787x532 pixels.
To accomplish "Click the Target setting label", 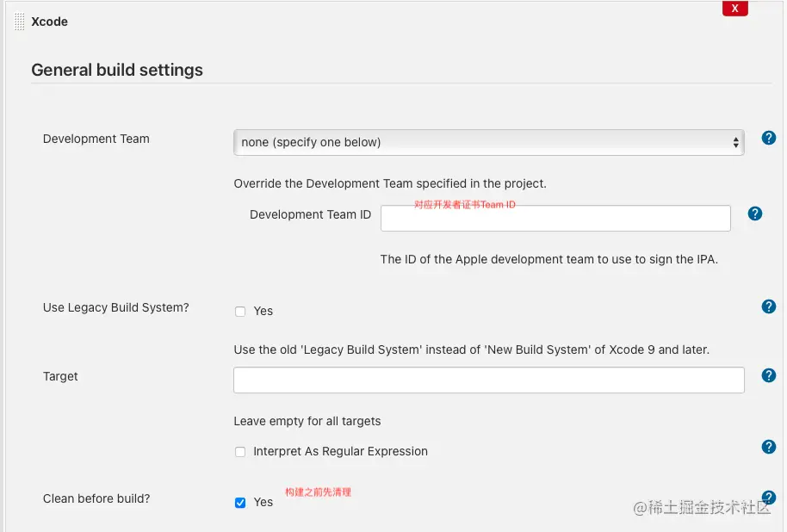I will (x=60, y=376).
